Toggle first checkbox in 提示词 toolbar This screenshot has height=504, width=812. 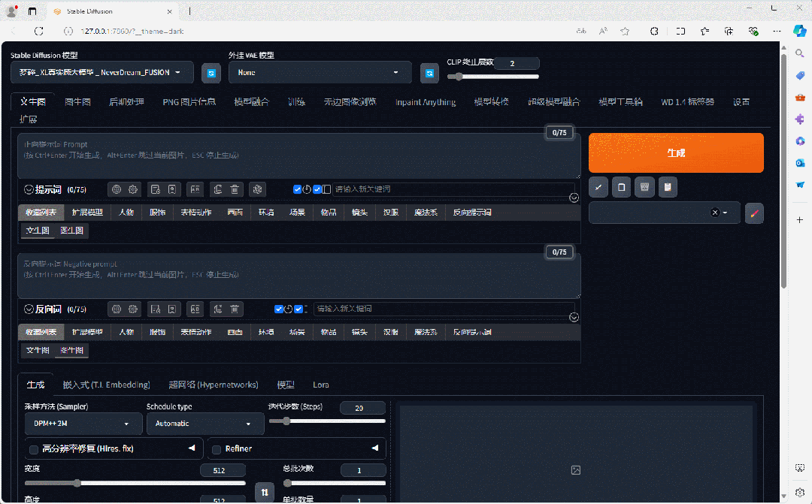[x=297, y=189]
